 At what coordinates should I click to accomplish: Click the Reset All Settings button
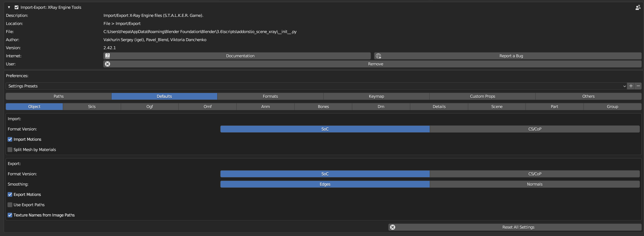pyautogui.click(x=518, y=227)
